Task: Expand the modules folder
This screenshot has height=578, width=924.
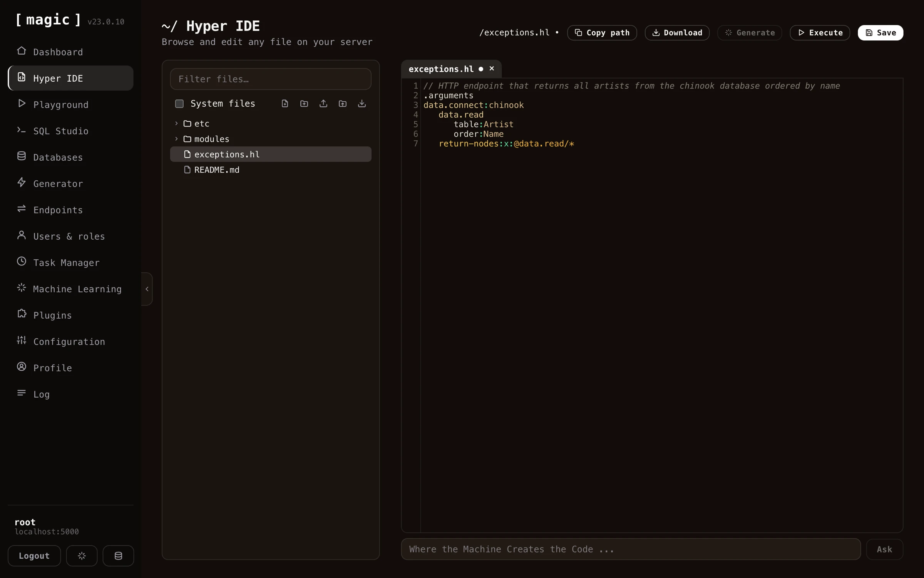Action: (x=176, y=139)
